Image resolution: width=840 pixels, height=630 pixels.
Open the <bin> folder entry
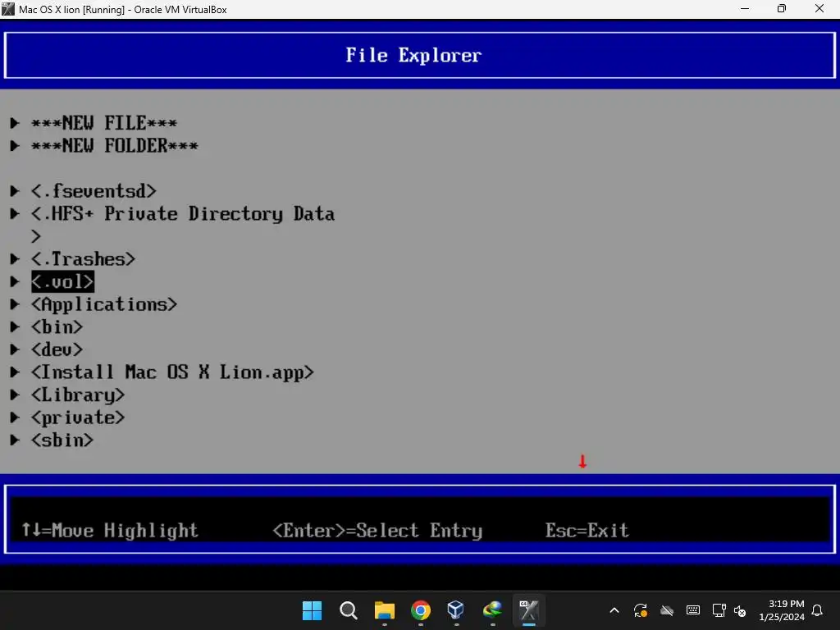point(57,326)
